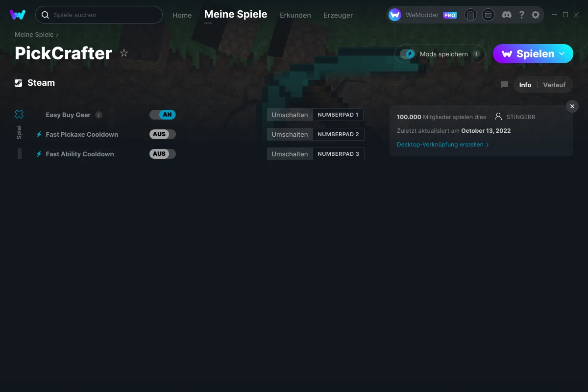Click Desktop-Verknüpfung erstellen link
588x392 pixels.
[x=442, y=145]
